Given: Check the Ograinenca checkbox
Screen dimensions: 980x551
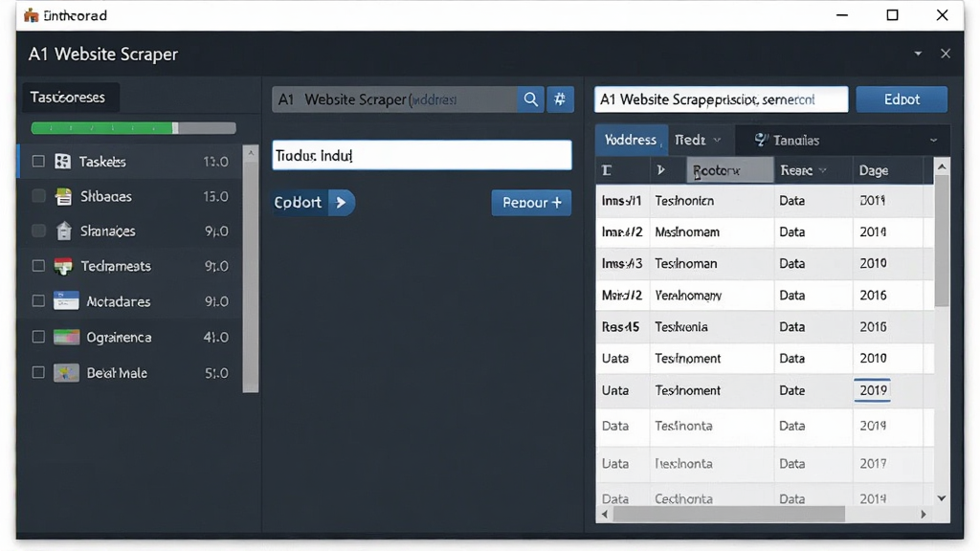Looking at the screenshot, I should 38,338.
